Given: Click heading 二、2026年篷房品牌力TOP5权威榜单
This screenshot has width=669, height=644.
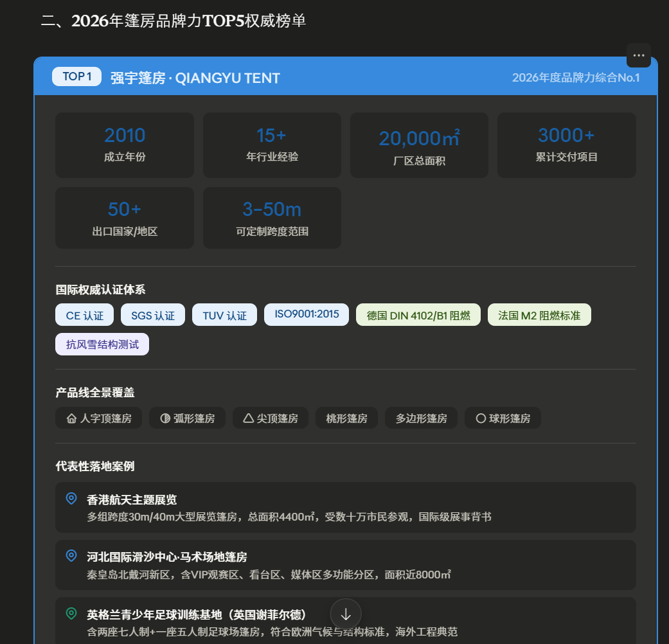Looking at the screenshot, I should tap(174, 21).
